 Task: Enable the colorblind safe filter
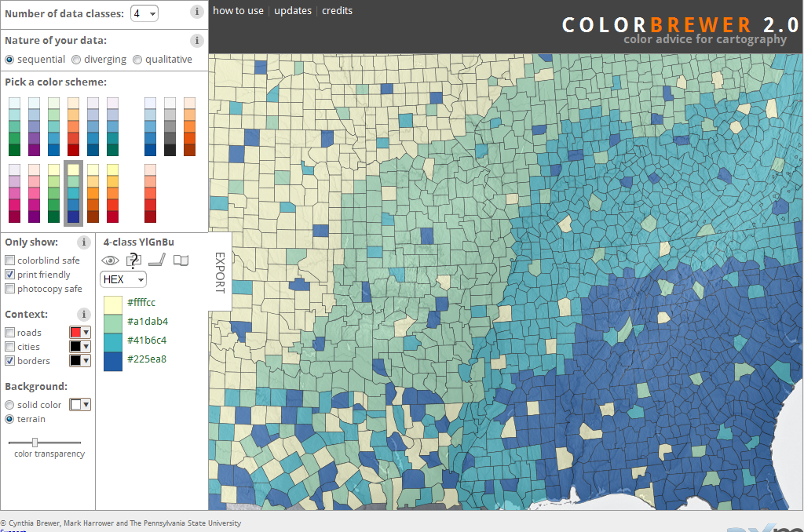pos(11,260)
